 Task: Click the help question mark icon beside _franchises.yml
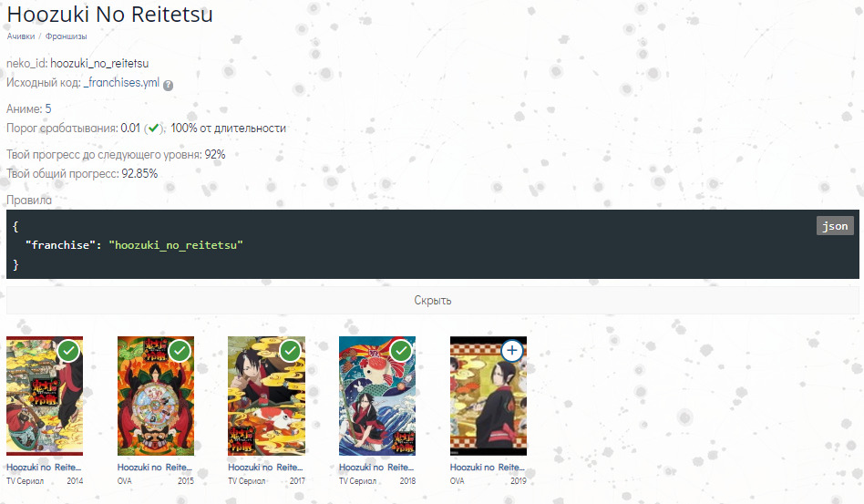(x=168, y=85)
